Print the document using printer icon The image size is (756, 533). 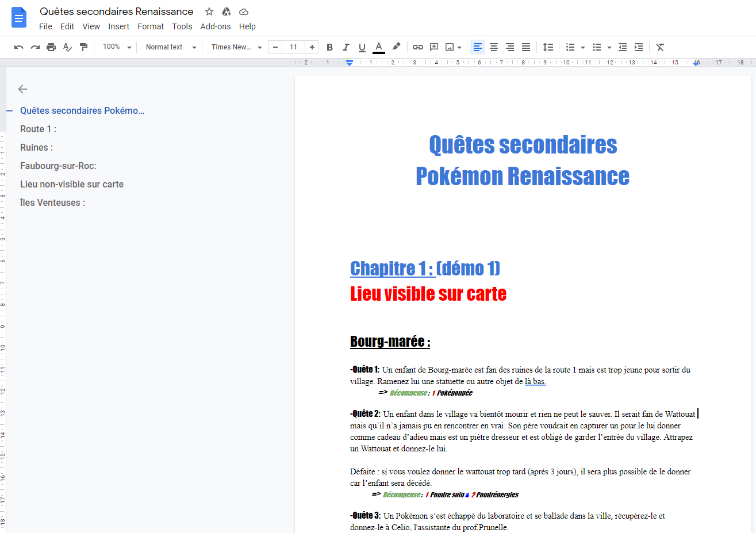coord(51,47)
